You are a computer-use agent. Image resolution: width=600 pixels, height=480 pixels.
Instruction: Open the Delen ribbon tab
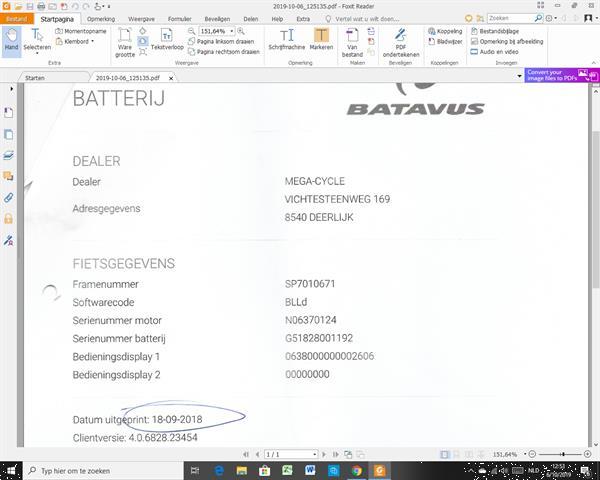pos(251,19)
